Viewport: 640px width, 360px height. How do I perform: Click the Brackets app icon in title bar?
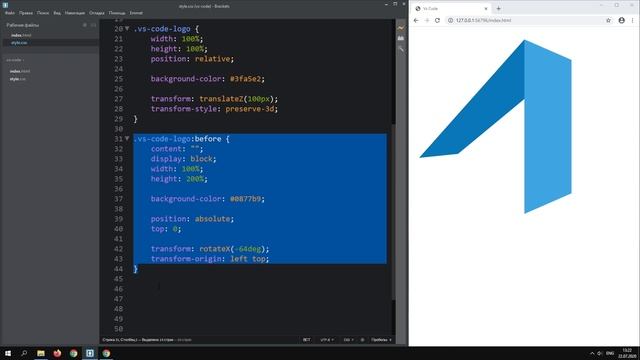pyautogui.click(x=5, y=5)
